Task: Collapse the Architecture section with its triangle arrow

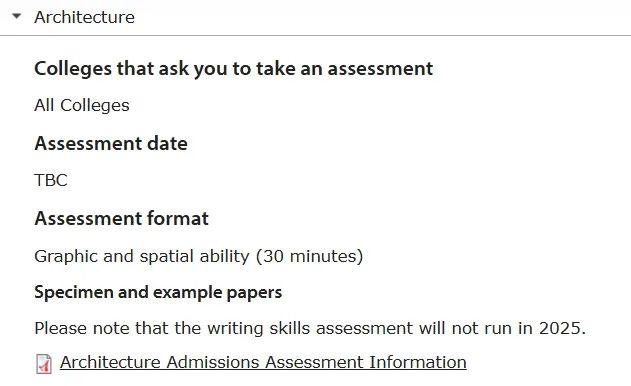Action: tap(16, 16)
